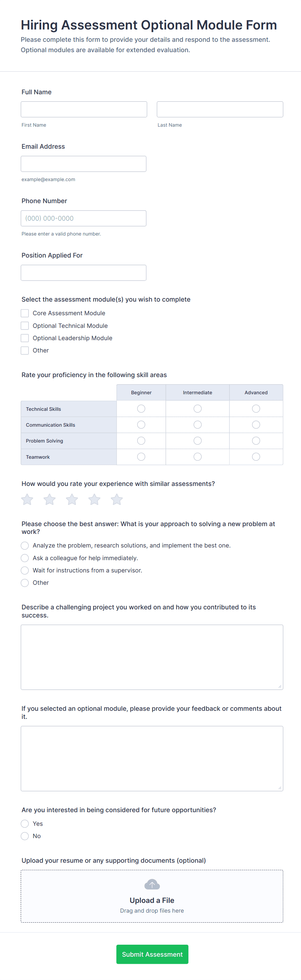This screenshot has width=301, height=980.
Task: Give a five-star experience rating
Action: pos(117,499)
